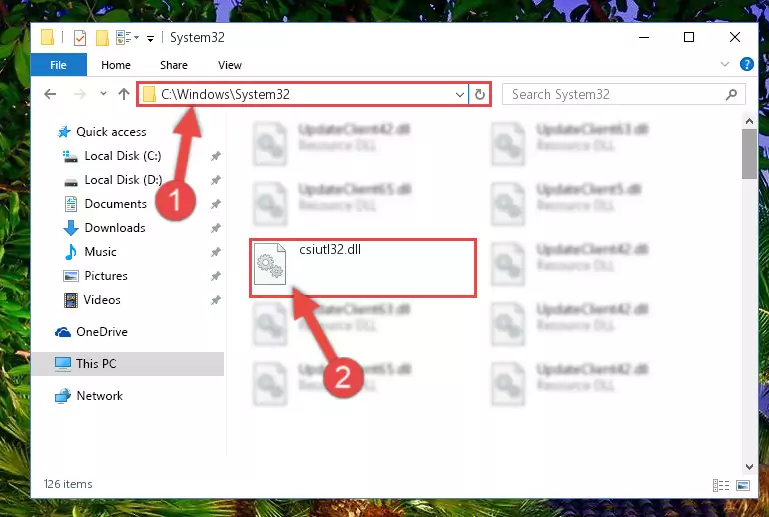Select OneDrive in navigation pane
Viewport: 769px width, 517px height.
(102, 332)
